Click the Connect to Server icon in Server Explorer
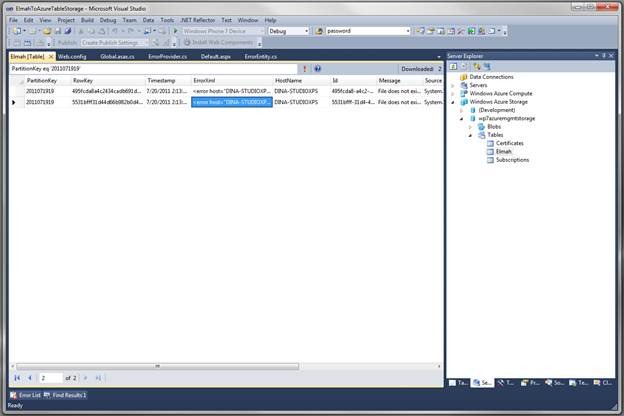624x416 pixels. [x=487, y=66]
